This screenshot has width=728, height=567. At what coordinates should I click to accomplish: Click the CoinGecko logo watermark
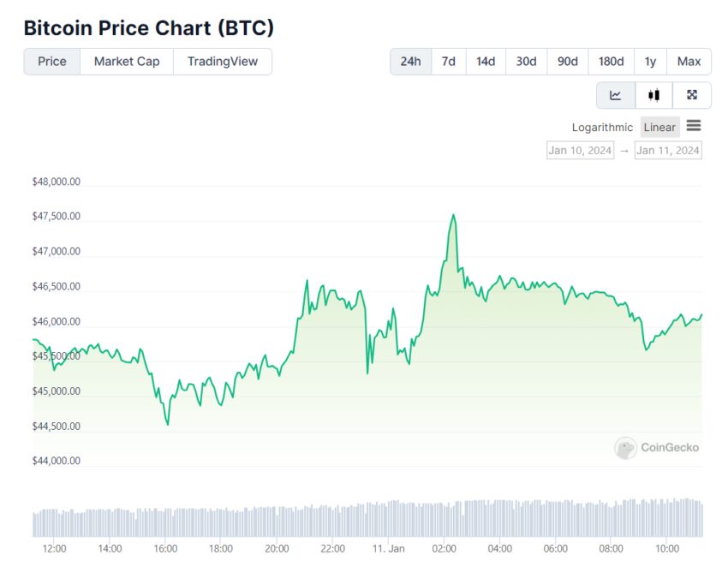click(x=657, y=447)
